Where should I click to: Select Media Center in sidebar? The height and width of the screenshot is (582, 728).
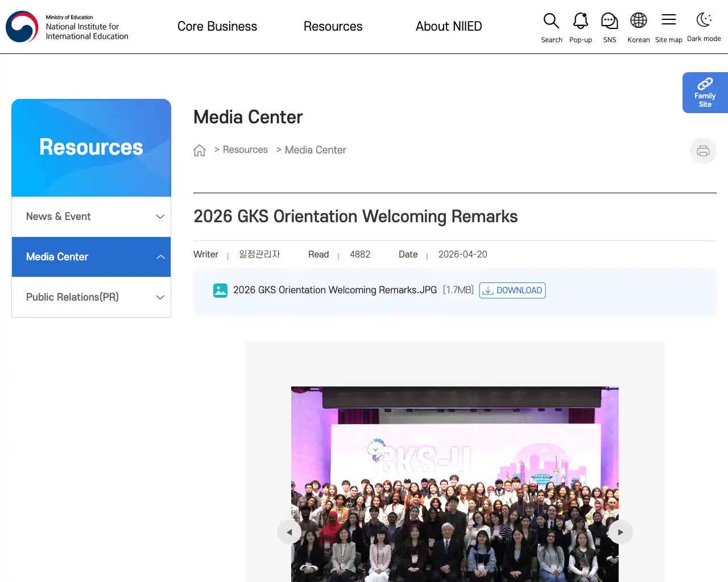point(91,257)
